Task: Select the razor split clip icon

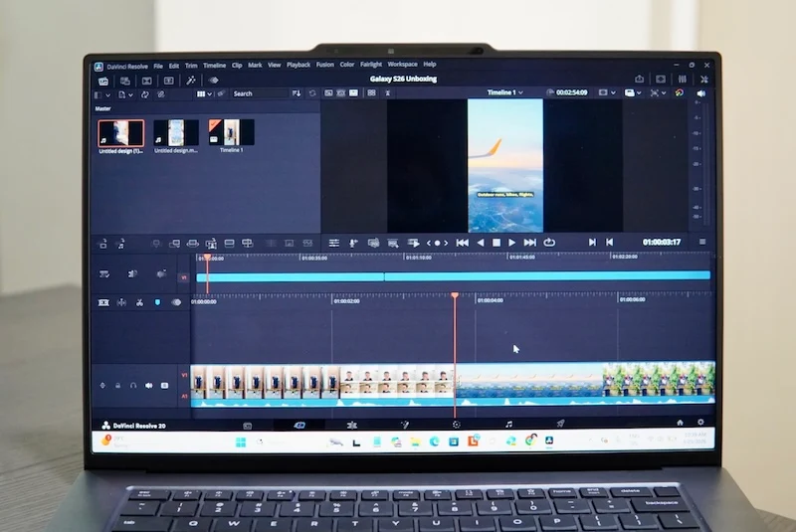Action: pyautogui.click(x=139, y=302)
